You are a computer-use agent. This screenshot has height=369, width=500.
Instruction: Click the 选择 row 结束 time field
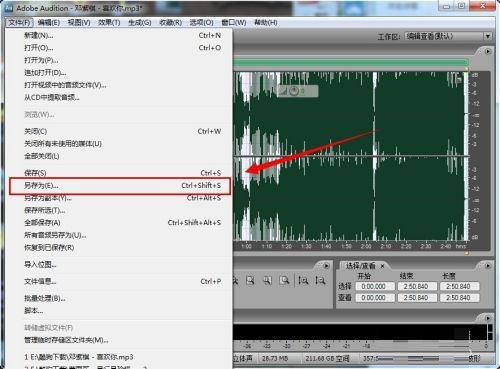[x=416, y=286]
